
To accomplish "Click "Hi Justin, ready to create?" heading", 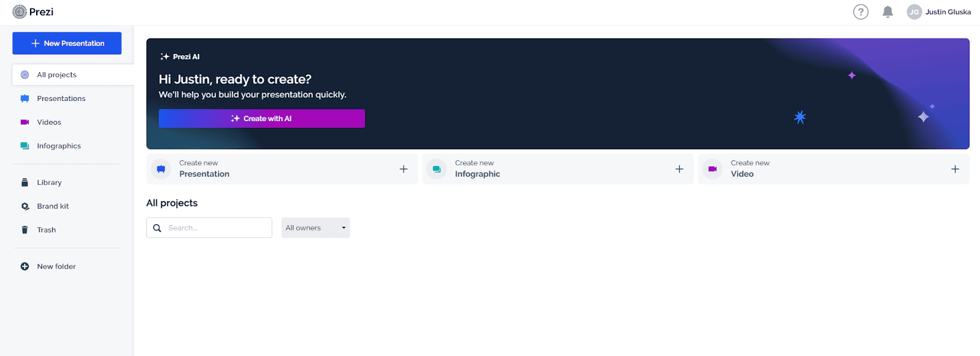I will (235, 80).
